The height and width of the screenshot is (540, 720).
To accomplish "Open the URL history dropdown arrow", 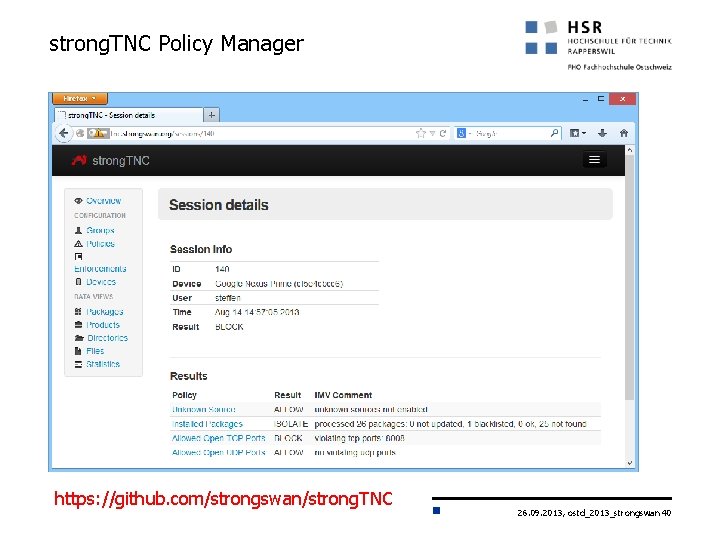I will (x=432, y=133).
